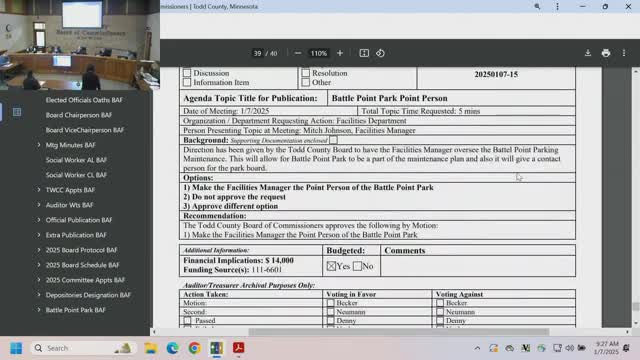
Task: Toggle Supporting Documentation enclosed checkbox
Action: pos(333,140)
